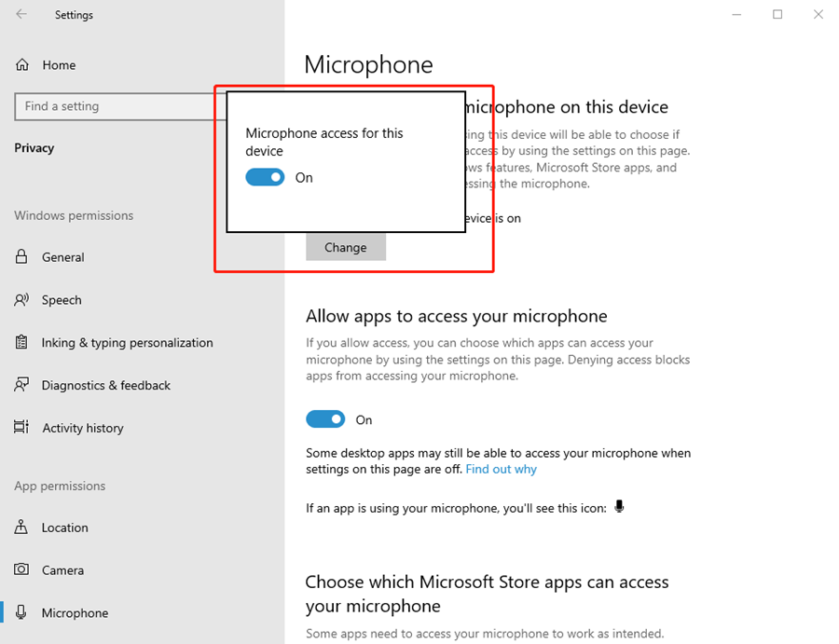Click the Change button
This screenshot has width=839, height=644.
tap(346, 247)
